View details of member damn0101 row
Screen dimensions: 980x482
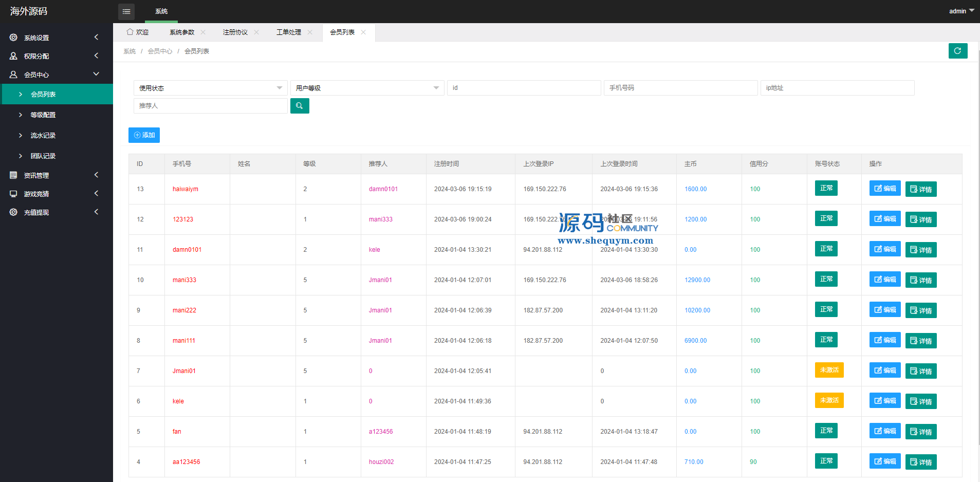[x=921, y=250]
